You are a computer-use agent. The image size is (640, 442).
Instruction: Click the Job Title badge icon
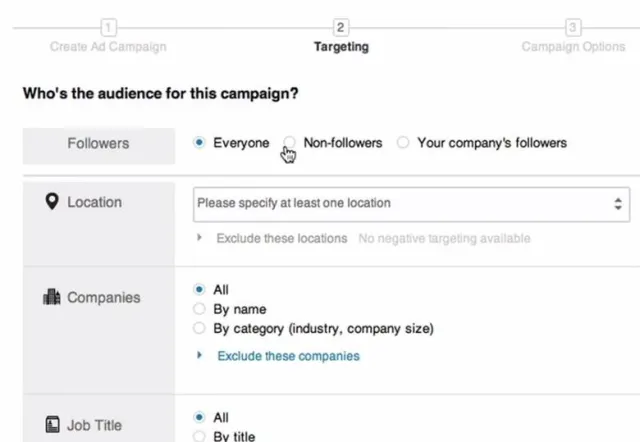pos(52,425)
